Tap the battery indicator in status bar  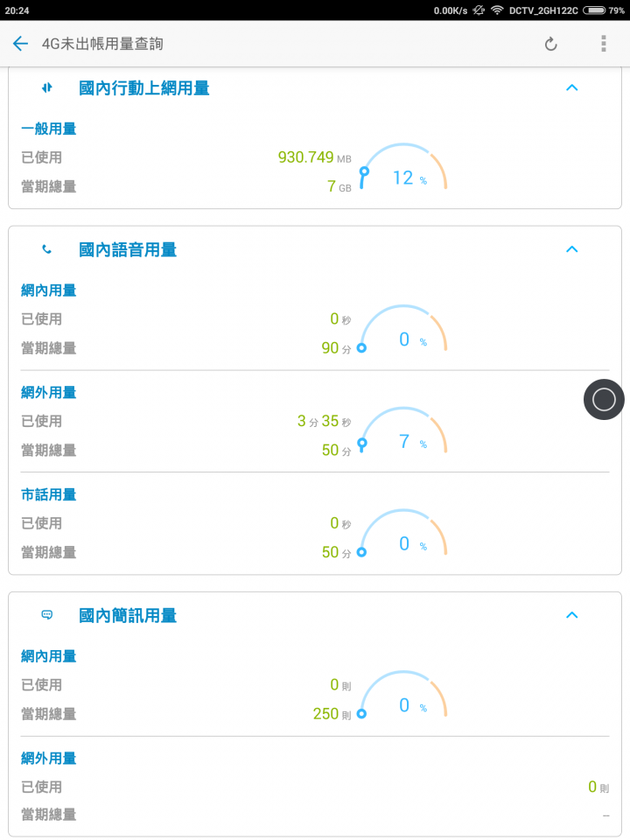click(594, 10)
